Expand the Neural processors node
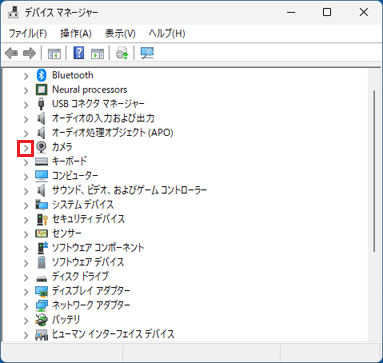Screen dimensions: 383x363 (x=26, y=90)
